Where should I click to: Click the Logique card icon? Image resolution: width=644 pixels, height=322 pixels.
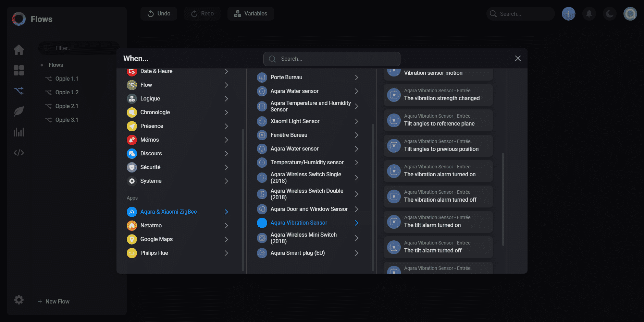(132, 99)
